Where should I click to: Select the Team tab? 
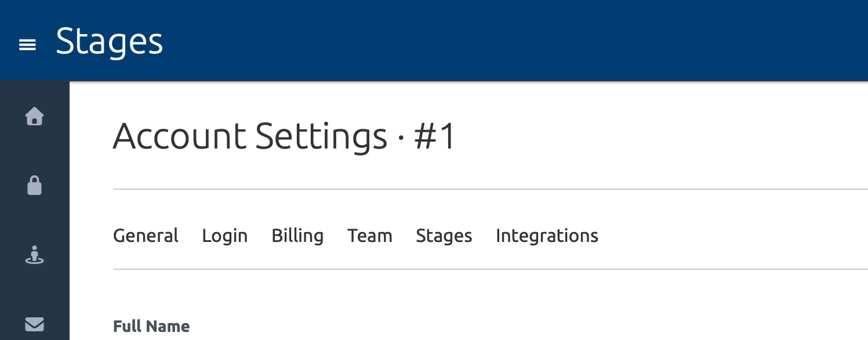coord(370,236)
